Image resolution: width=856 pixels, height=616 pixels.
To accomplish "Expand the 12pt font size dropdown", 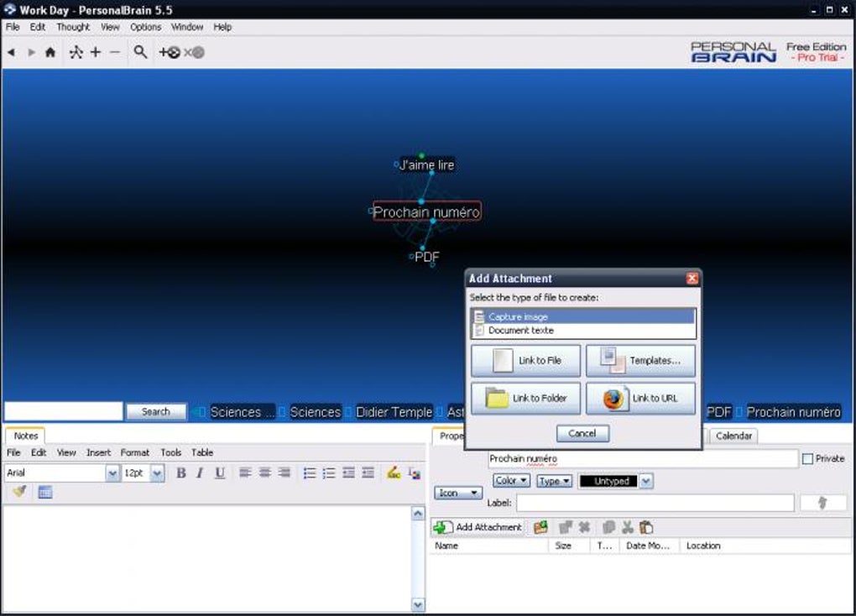I will point(157,473).
